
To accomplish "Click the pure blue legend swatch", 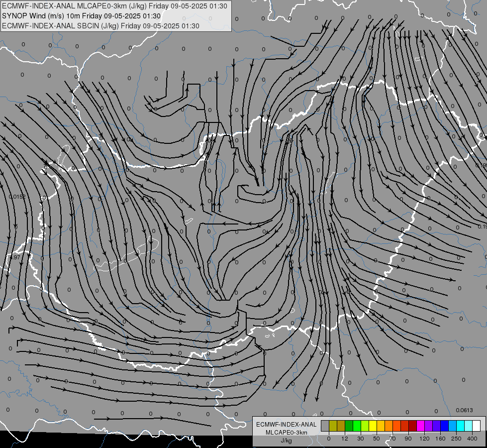I will 444,426.
